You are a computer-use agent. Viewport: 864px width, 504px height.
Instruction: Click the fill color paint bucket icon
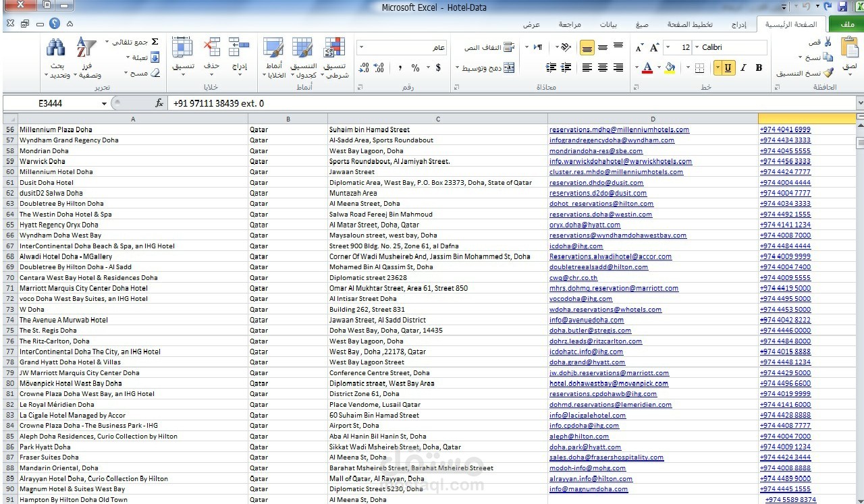coord(670,67)
